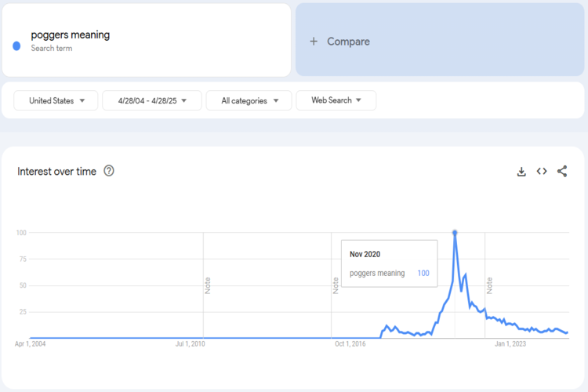
Task: Click the 25 y-axis label
Action: (x=23, y=312)
